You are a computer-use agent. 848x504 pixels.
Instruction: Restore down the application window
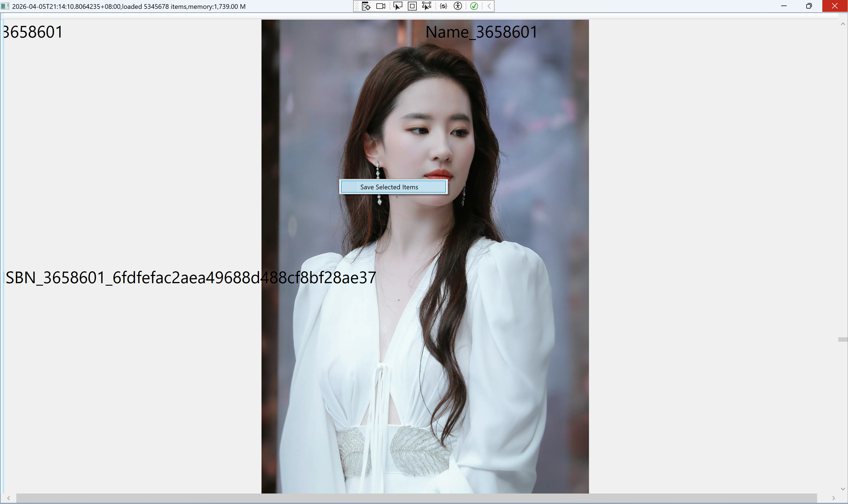(x=809, y=6)
